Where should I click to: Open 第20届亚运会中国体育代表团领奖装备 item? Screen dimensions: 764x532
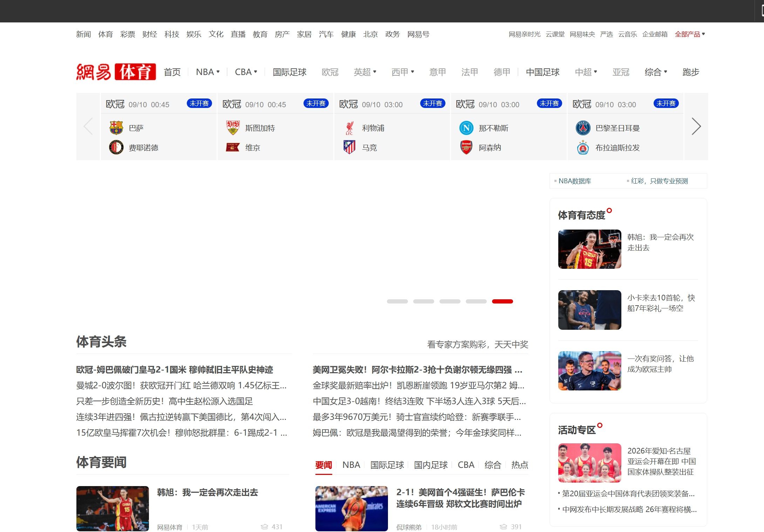tap(628, 494)
